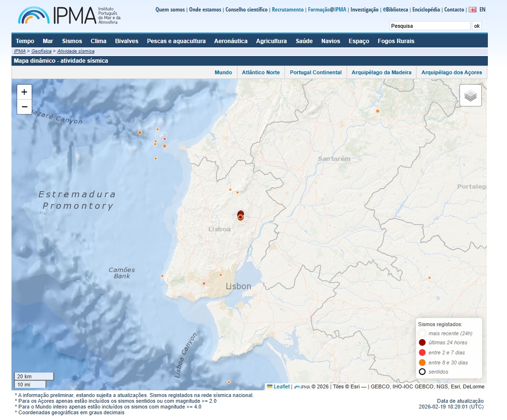Zoom out of the seismic map

[x=24, y=107]
